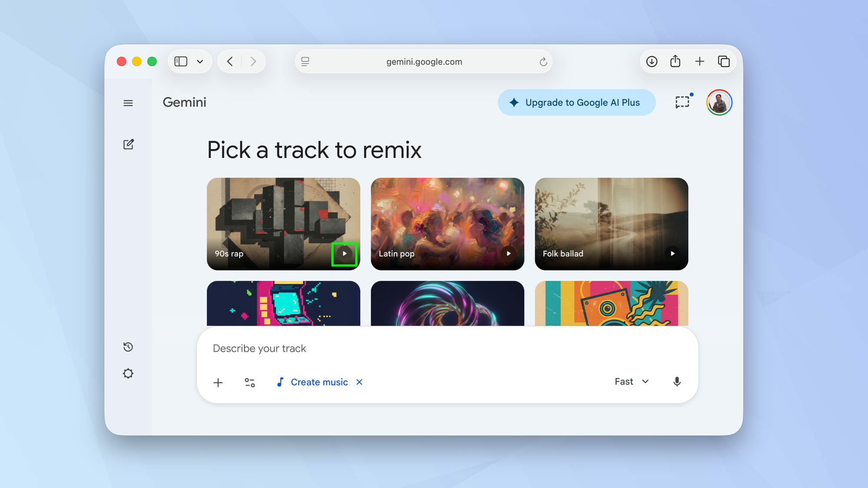This screenshot has height=488, width=868.
Task: Open activity history clock icon
Action: [x=128, y=347]
